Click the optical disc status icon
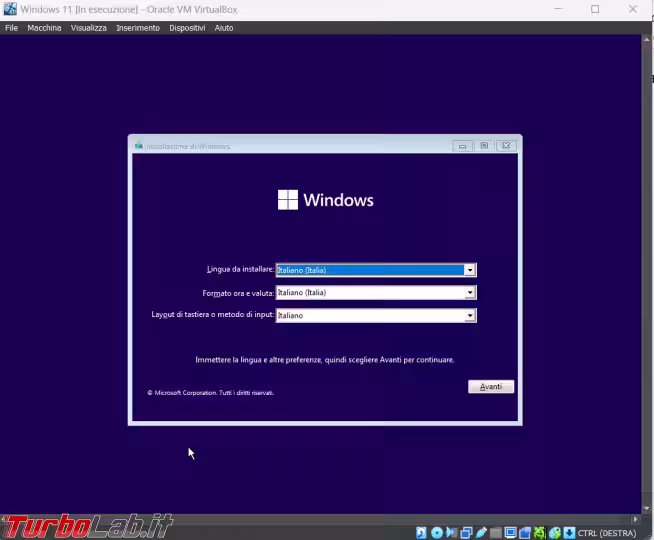 tap(437, 532)
